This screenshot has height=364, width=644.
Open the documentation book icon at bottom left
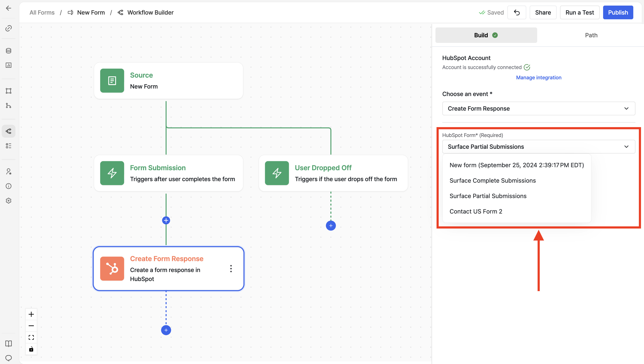(9, 343)
